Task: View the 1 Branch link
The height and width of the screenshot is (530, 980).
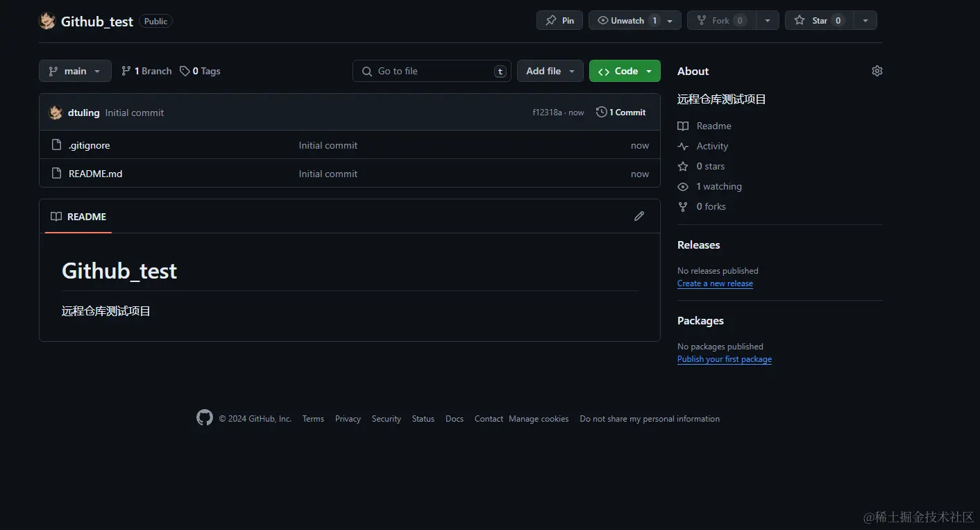Action: [146, 71]
